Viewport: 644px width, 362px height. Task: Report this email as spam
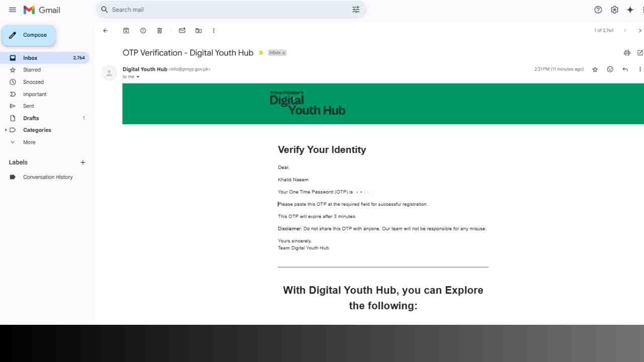[143, 31]
